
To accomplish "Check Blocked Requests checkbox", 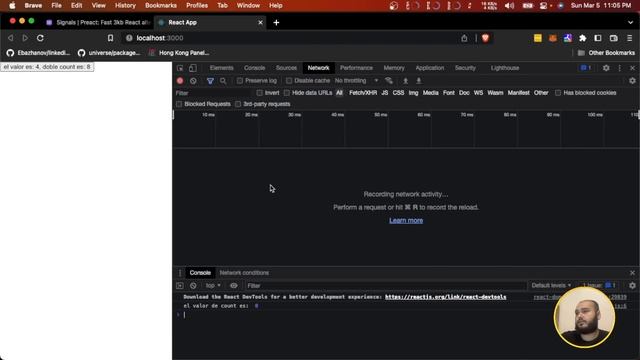I will (x=179, y=104).
